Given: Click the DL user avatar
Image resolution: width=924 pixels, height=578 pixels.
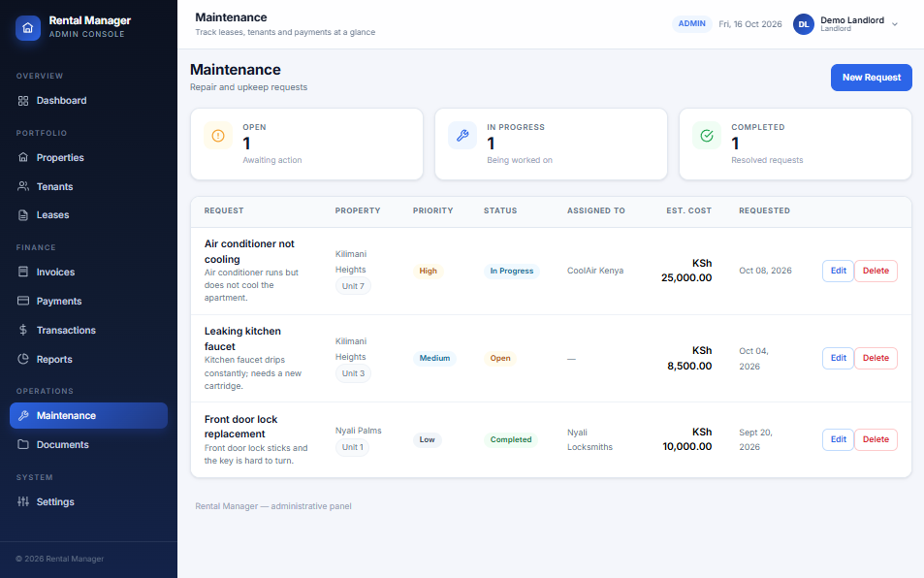Looking at the screenshot, I should 803,24.
